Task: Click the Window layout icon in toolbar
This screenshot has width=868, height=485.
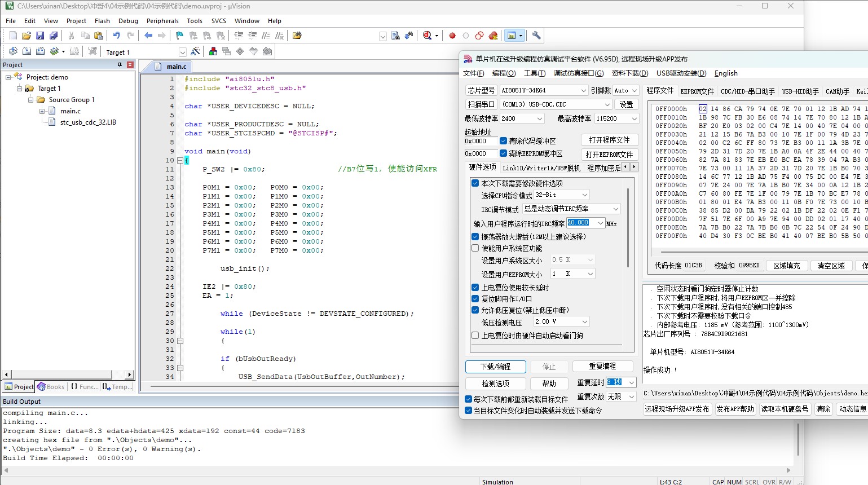Action: click(512, 36)
